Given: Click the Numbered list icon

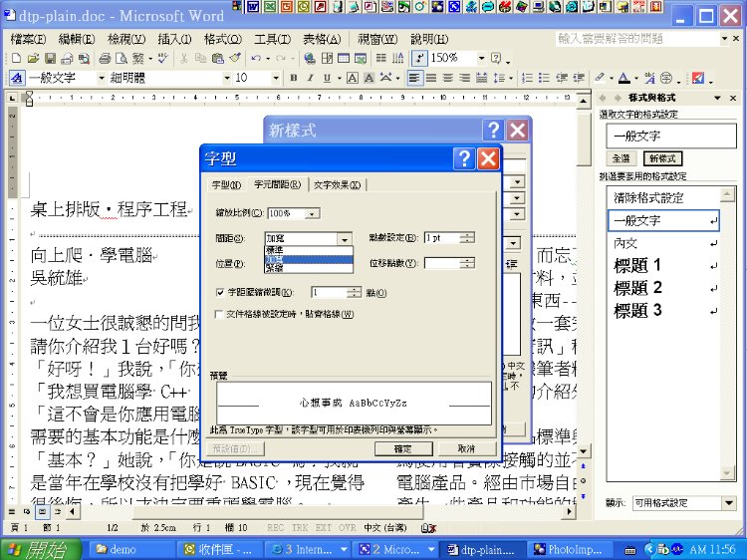Looking at the screenshot, I should click(527, 78).
